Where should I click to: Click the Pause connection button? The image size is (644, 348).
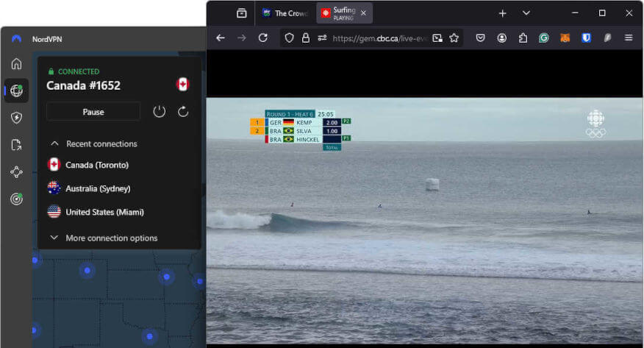click(93, 112)
